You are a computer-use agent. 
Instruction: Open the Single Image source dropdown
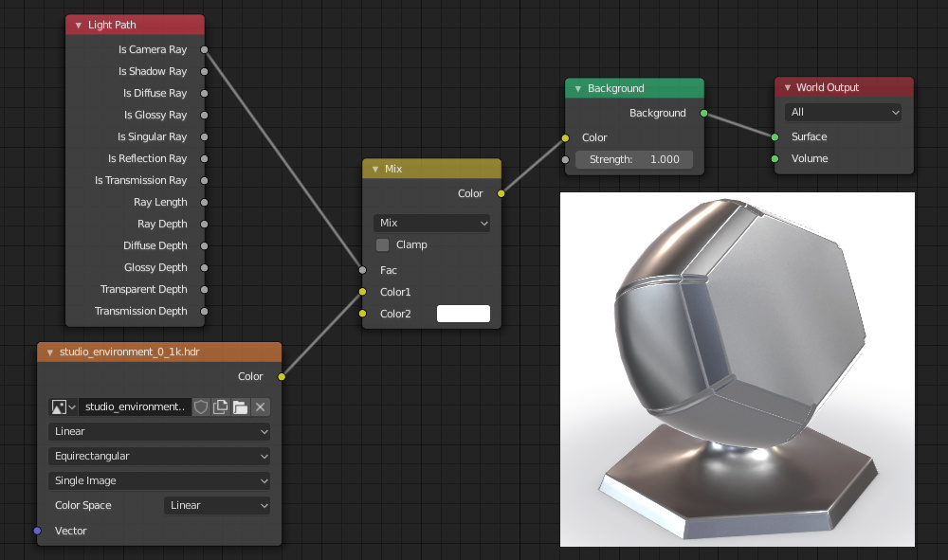159,480
